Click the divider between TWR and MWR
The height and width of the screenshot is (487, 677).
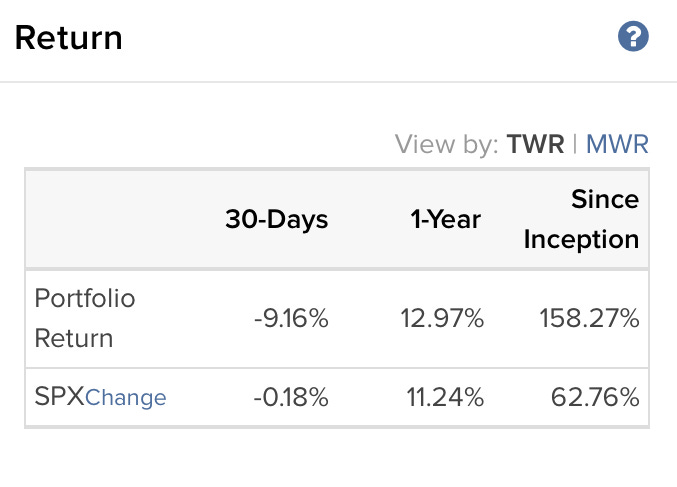(575, 144)
